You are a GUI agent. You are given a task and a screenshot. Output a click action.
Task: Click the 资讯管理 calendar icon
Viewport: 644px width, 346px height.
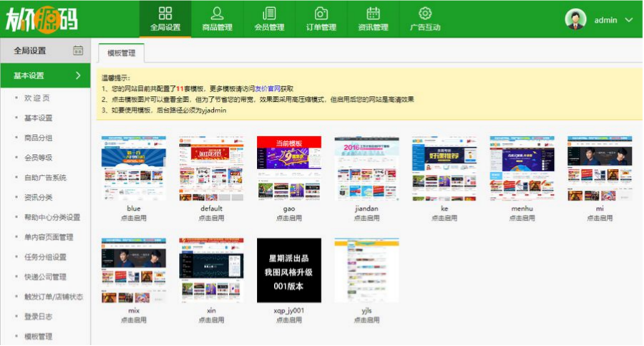tap(373, 14)
